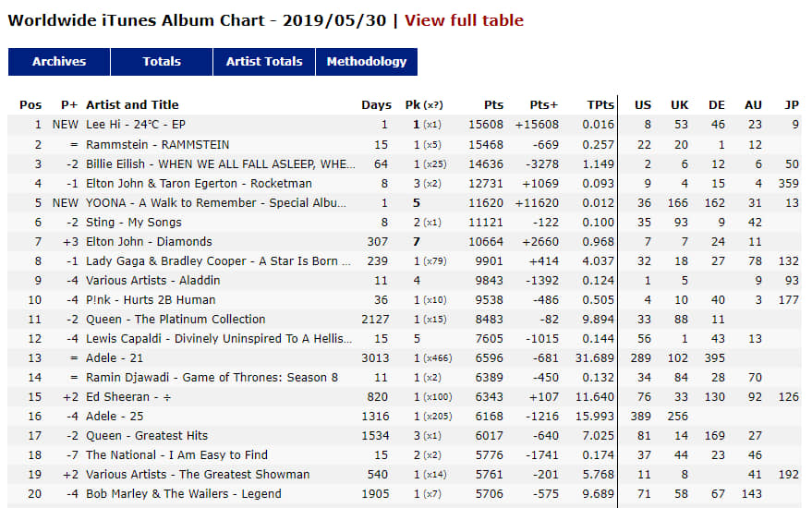Screen dimensions: 812x508
Task: Click the JP column header
Action: pyautogui.click(x=792, y=104)
